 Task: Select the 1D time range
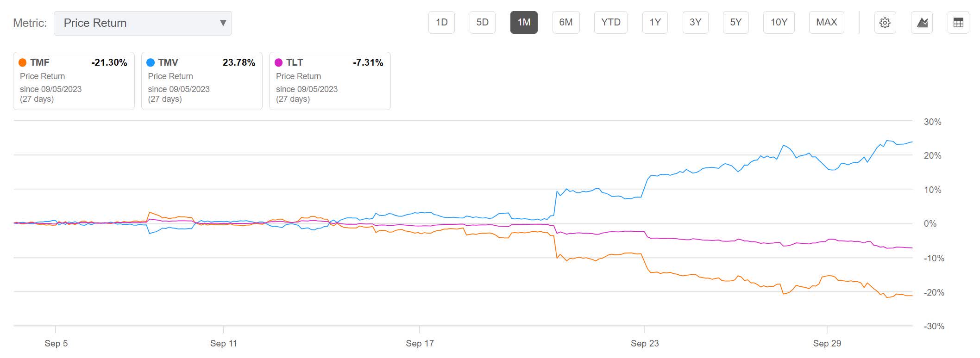(x=441, y=22)
